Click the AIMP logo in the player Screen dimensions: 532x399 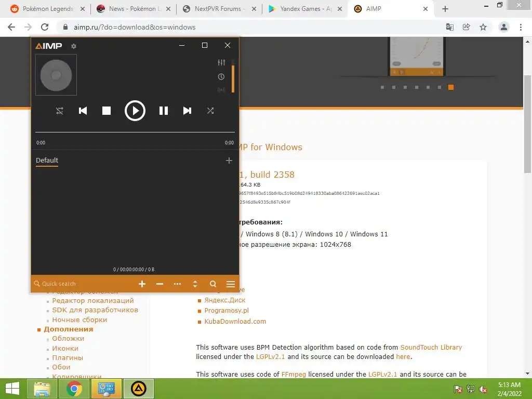pyautogui.click(x=49, y=46)
